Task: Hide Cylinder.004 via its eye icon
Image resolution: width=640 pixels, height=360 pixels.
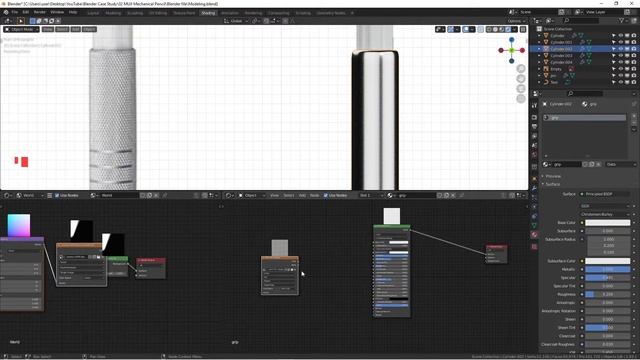Action: pos(620,62)
